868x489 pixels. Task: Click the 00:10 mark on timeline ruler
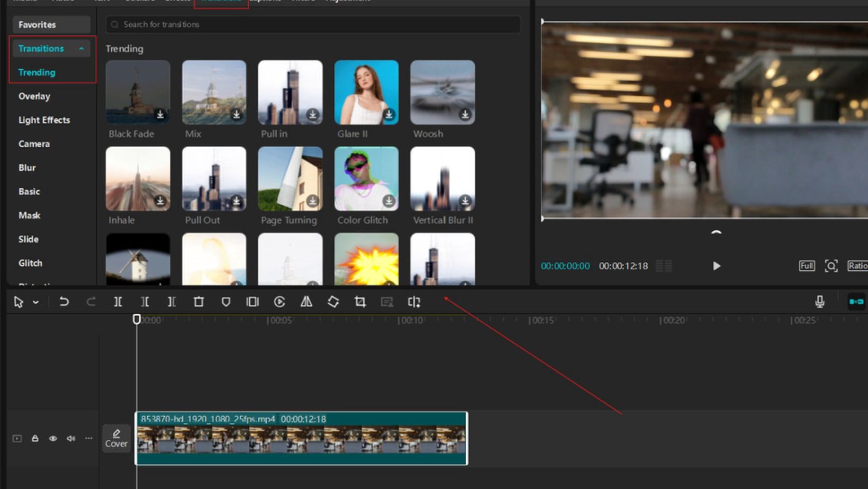tap(411, 321)
